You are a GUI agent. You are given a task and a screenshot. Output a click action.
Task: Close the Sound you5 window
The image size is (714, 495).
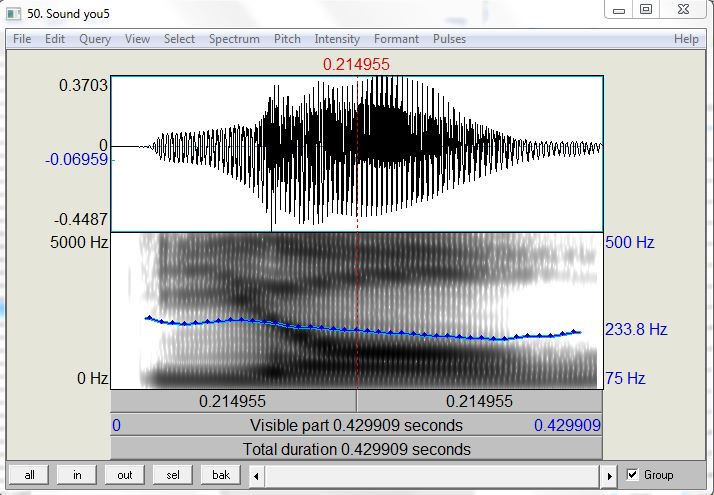683,10
